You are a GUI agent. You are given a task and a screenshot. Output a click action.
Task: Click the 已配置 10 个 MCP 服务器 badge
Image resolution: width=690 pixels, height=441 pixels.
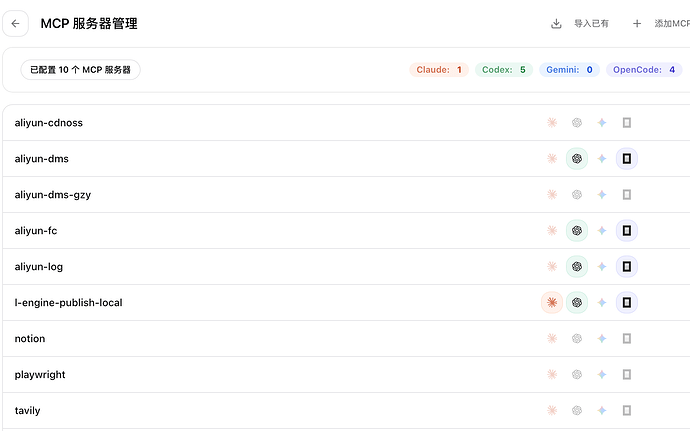point(81,70)
